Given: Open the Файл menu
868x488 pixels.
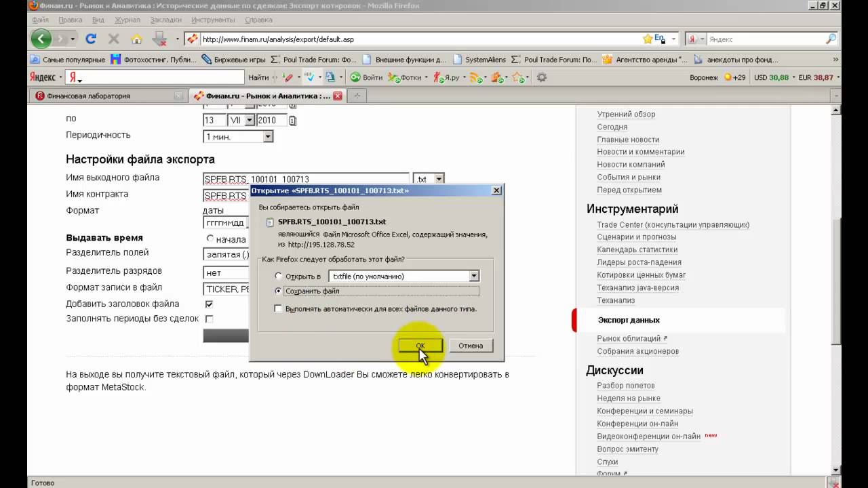Looking at the screenshot, I should click(x=40, y=20).
